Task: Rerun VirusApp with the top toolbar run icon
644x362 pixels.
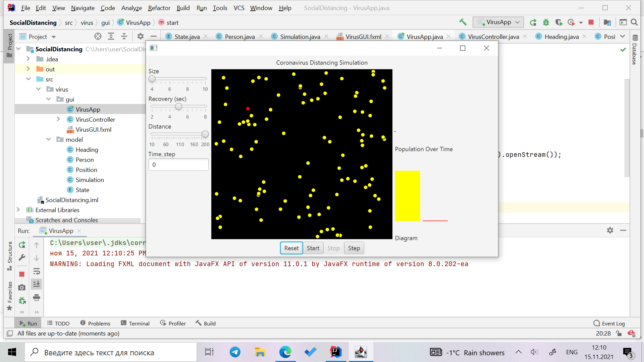Action: 533,22
